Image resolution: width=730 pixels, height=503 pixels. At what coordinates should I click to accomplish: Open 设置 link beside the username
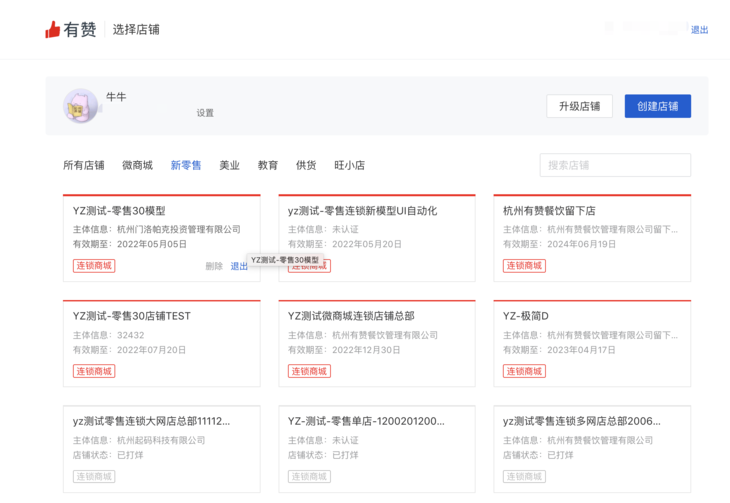tap(205, 113)
